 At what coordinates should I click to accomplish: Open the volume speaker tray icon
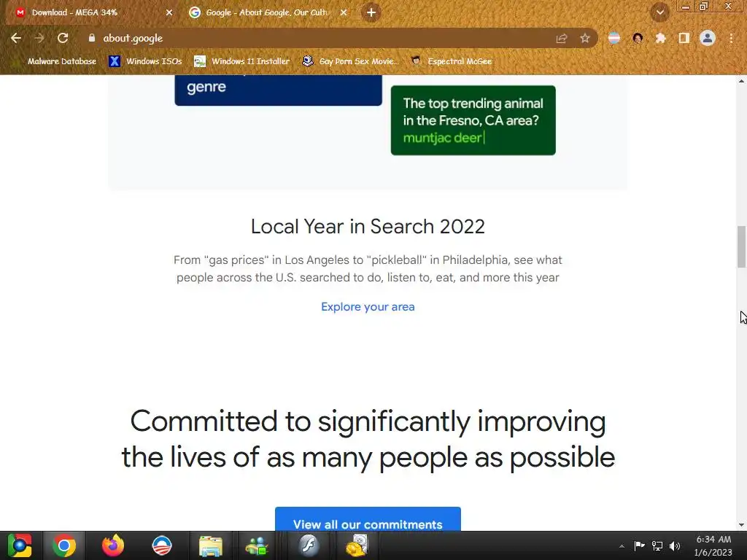[675, 545]
